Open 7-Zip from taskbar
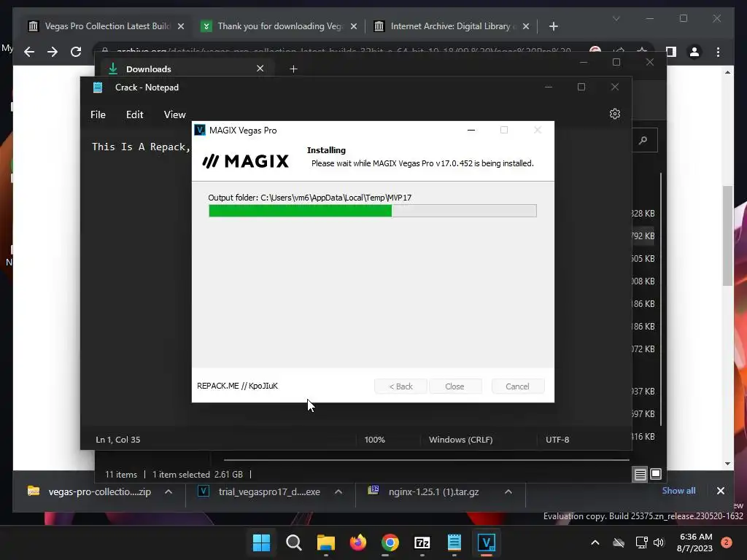The width and height of the screenshot is (747, 560). [422, 542]
